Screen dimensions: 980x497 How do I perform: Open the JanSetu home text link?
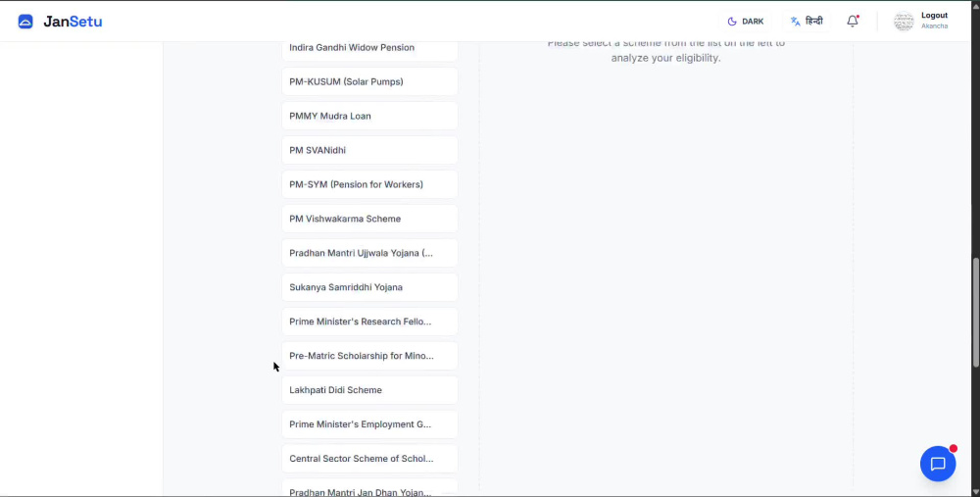coord(73,22)
